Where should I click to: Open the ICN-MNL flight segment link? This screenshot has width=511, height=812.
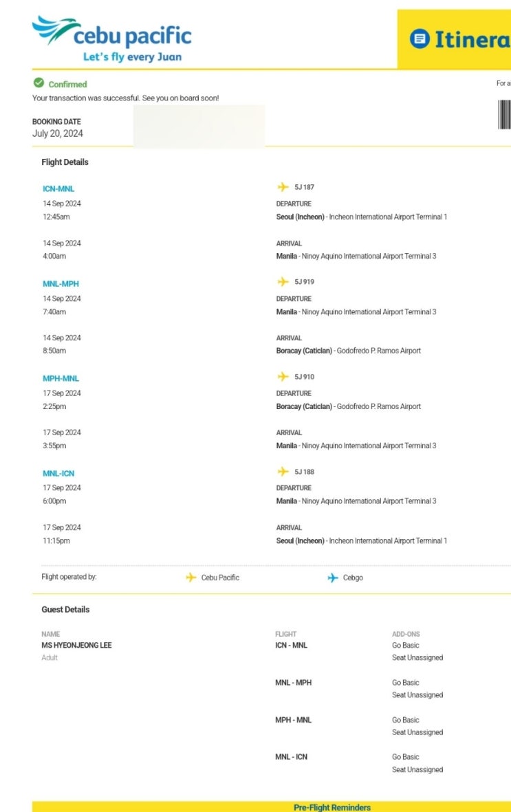pos(58,188)
